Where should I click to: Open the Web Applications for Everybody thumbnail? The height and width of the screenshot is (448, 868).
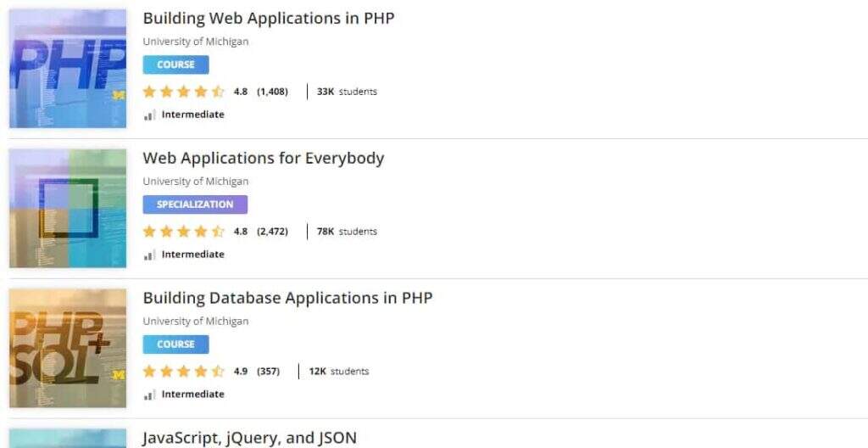[x=68, y=209]
